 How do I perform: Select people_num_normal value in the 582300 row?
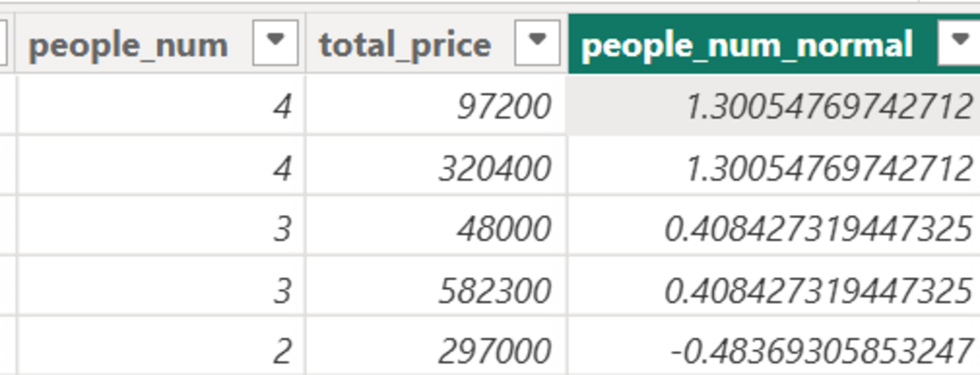pos(818,290)
